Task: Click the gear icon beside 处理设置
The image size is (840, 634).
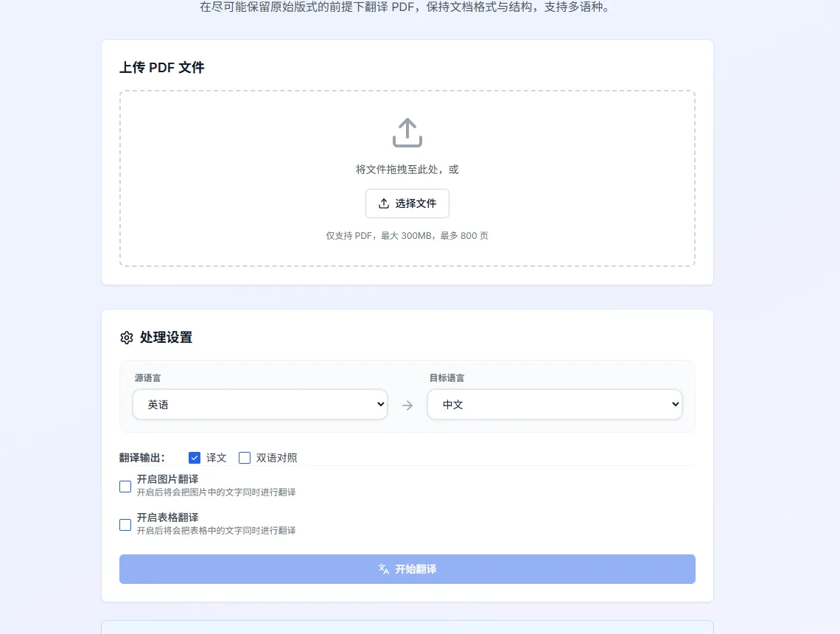Action: 127,338
